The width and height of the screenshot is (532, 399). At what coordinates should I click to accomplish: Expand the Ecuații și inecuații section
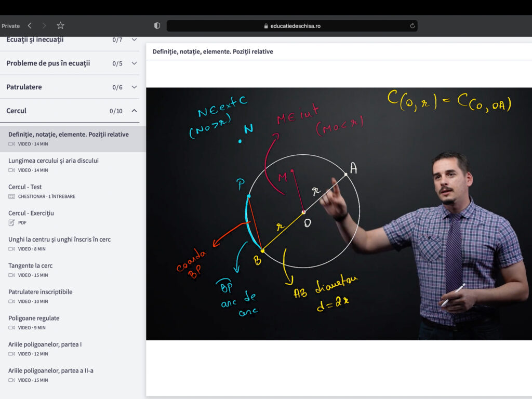coord(134,39)
